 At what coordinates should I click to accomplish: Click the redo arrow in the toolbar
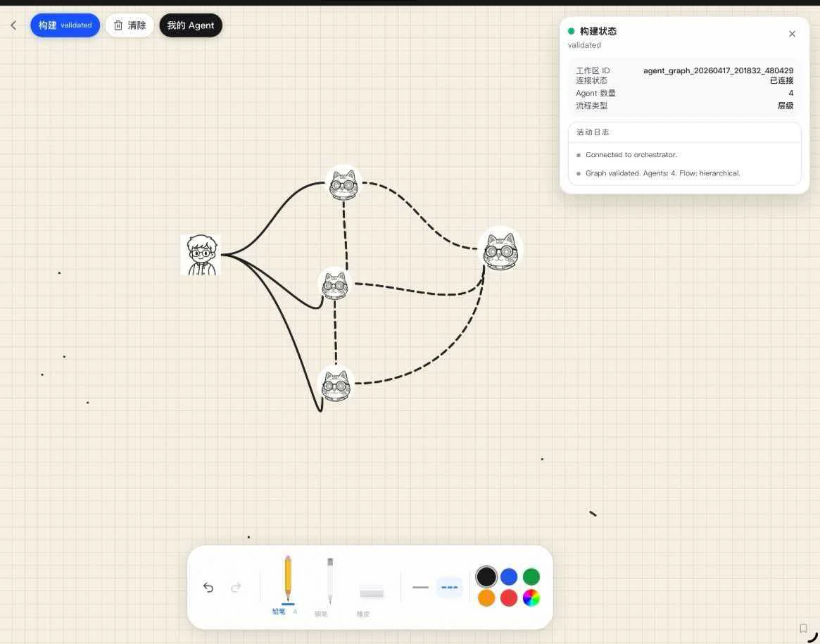click(235, 587)
